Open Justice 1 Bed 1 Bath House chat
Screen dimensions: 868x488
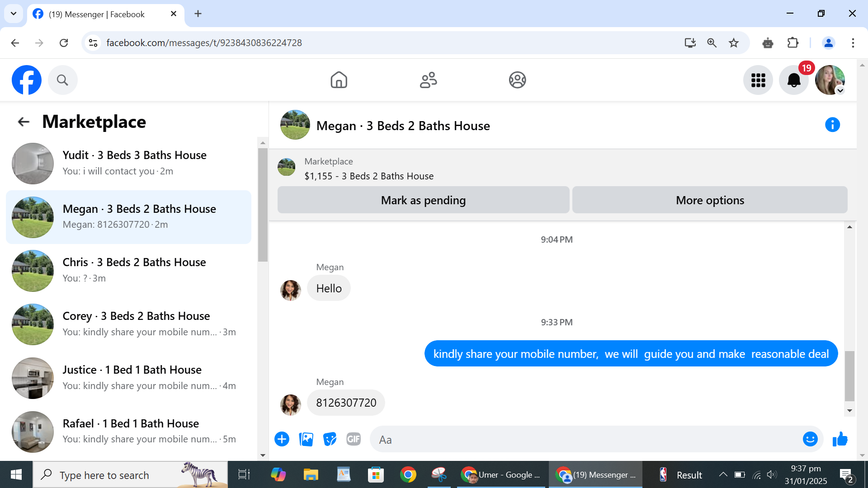tap(128, 378)
